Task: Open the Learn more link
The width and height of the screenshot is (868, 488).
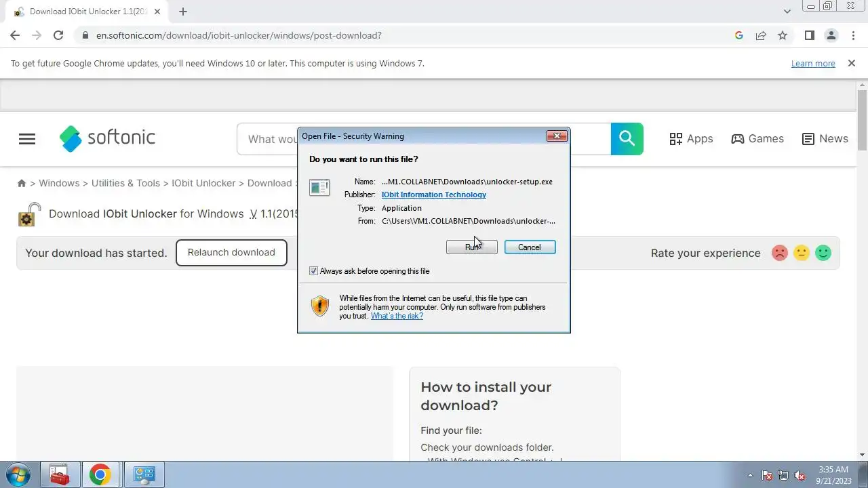Action: (813, 63)
